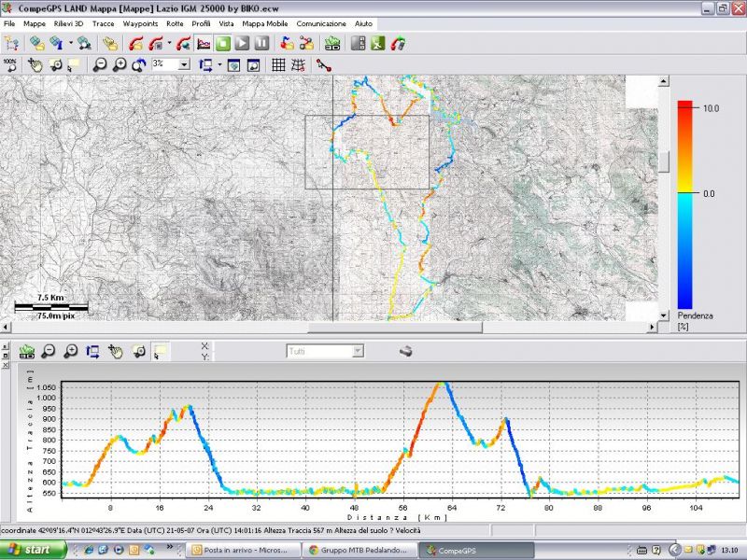Expand the quick launch chevron on taskbar
This screenshot has width=747, height=560.
(169, 547)
